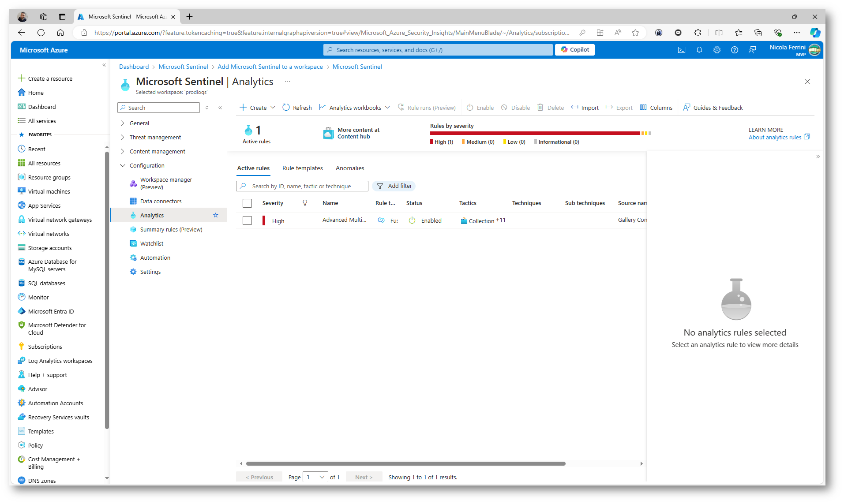Open Virtual machines in portal sidebar

point(49,191)
